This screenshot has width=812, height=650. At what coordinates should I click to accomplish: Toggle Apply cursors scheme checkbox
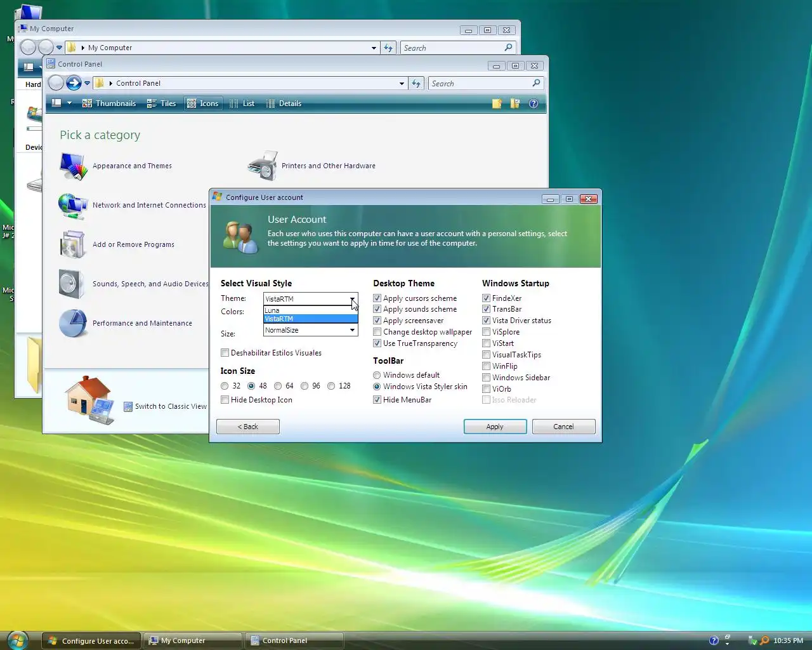coord(377,298)
